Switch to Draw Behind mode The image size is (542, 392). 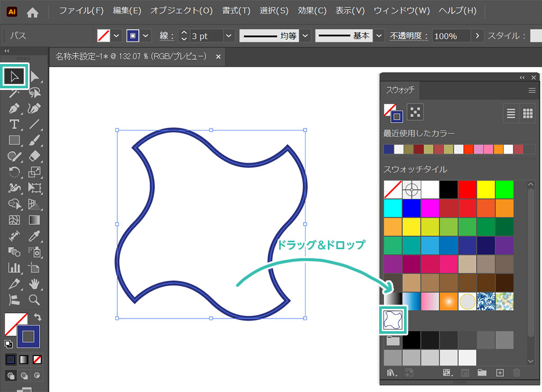(24, 376)
